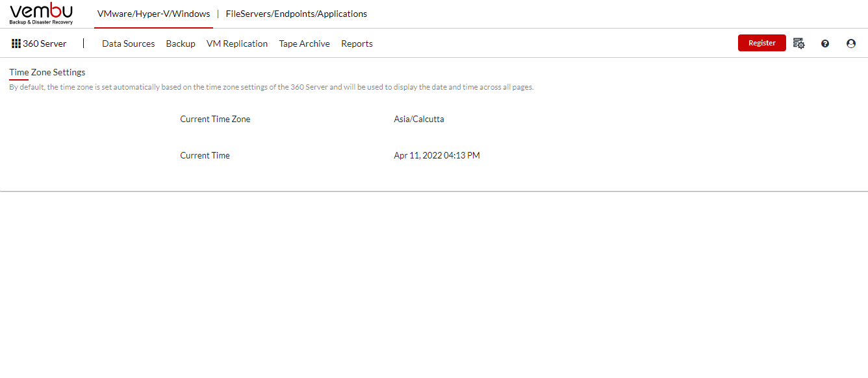
Task: Click the Time Zone Settings heading
Action: pyautogui.click(x=47, y=72)
